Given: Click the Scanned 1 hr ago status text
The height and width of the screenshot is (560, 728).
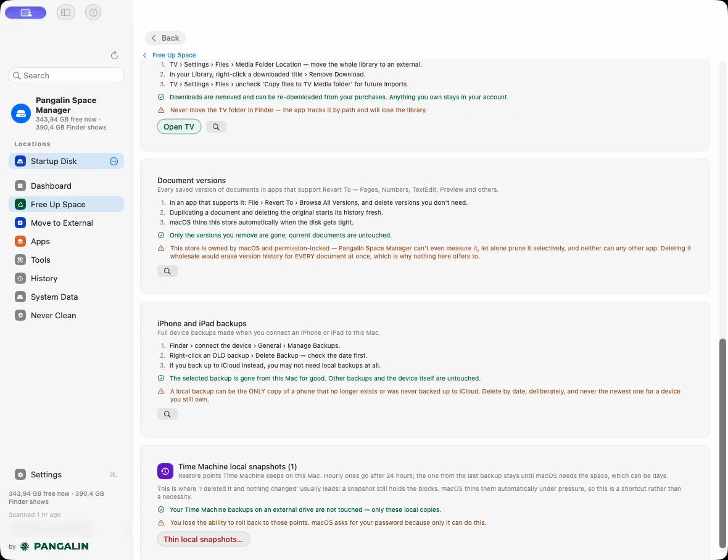Looking at the screenshot, I should [x=35, y=514].
